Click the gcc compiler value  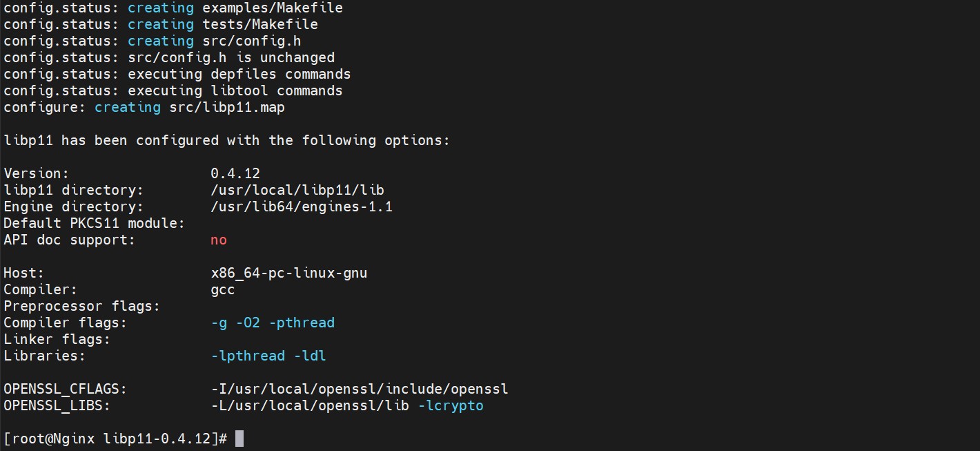click(223, 290)
